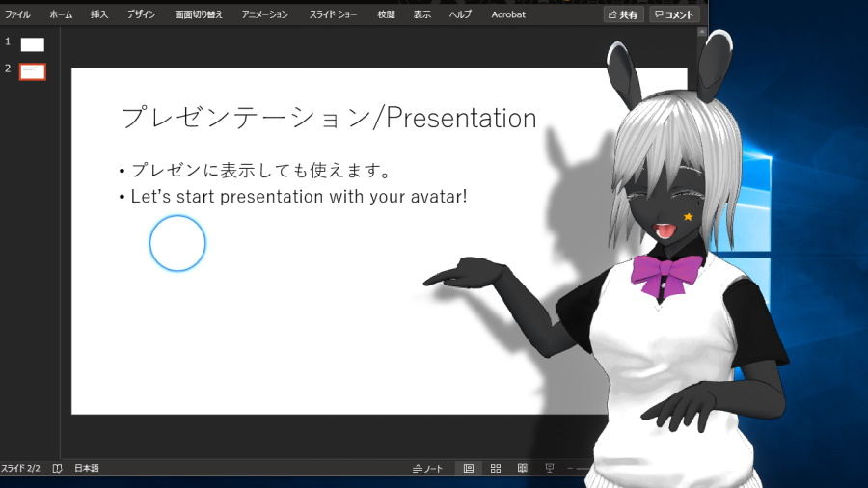Open the デザイン ribbon tab

(x=141, y=14)
